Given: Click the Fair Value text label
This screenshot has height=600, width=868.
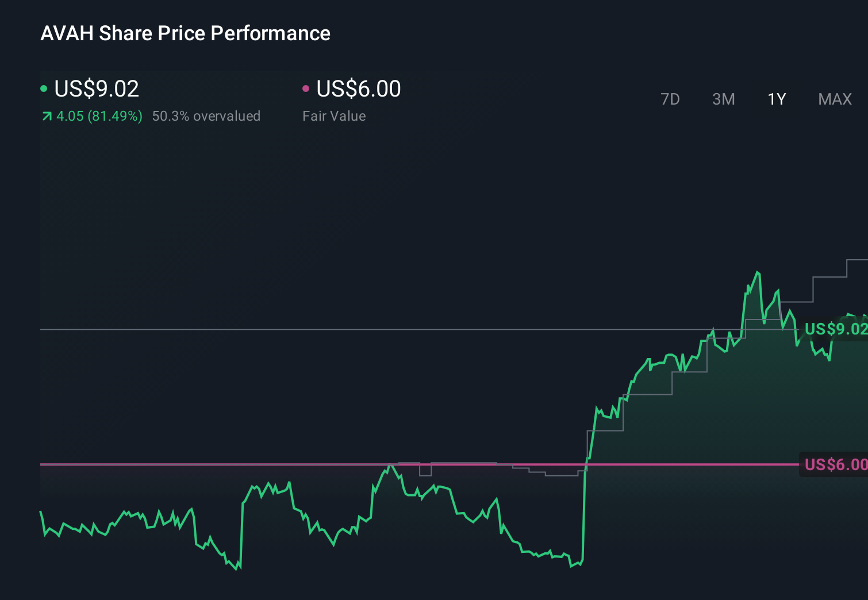Looking at the screenshot, I should tap(333, 116).
